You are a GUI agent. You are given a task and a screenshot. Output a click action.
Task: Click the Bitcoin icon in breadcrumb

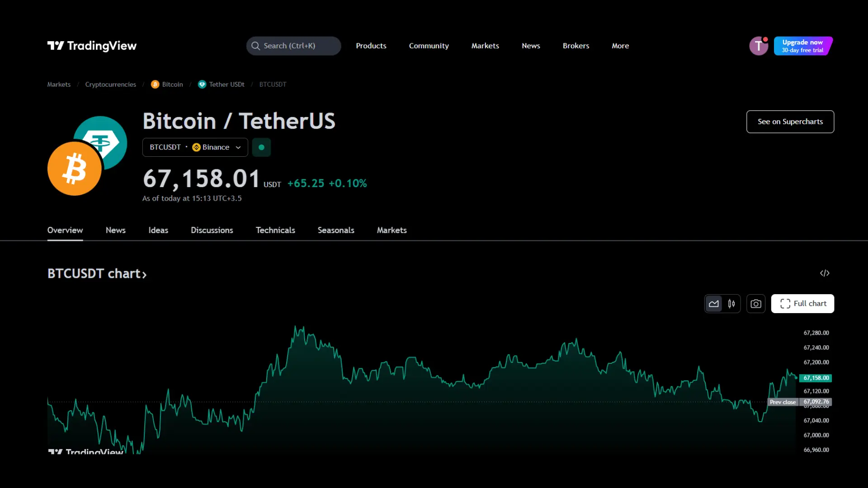pyautogui.click(x=155, y=84)
